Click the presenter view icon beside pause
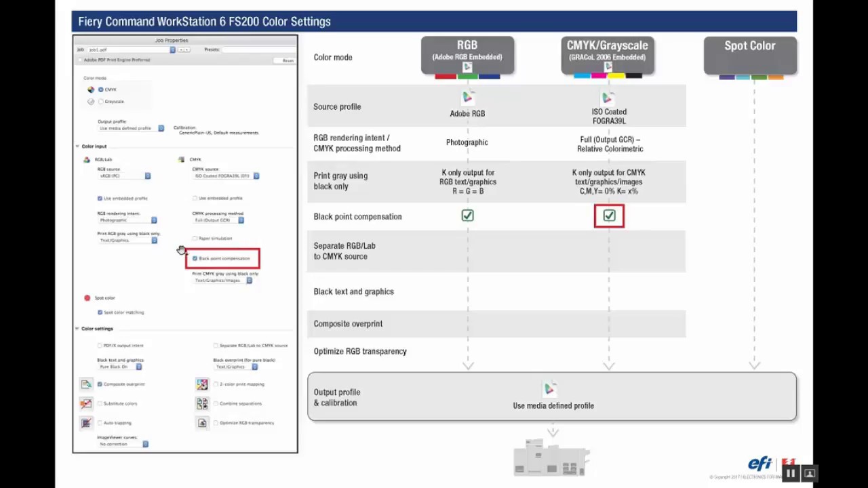Image resolution: width=868 pixels, height=488 pixels. 809,473
